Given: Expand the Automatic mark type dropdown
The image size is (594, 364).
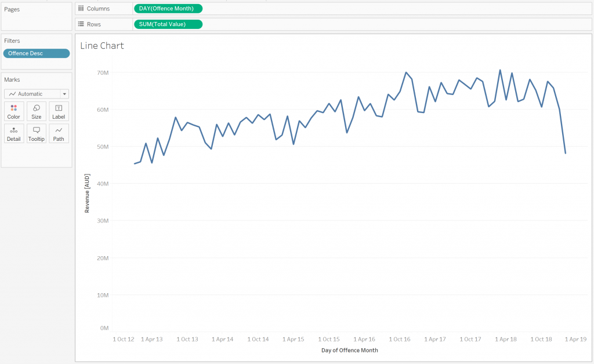Looking at the screenshot, I should click(36, 94).
